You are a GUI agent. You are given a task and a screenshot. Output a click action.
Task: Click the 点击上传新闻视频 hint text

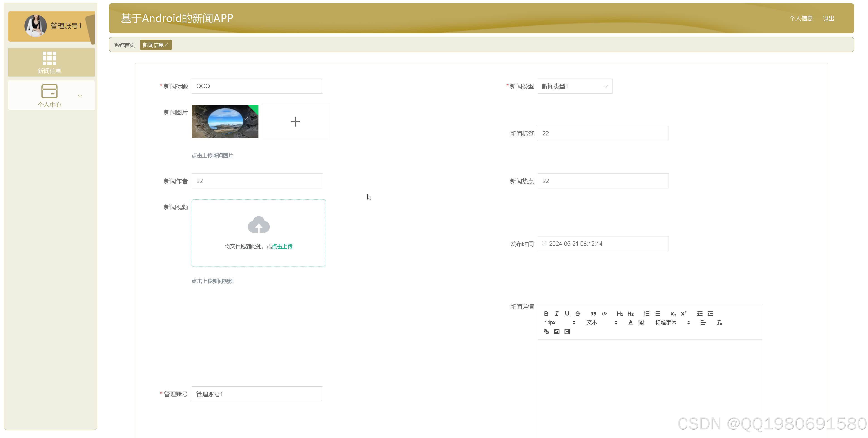coord(212,281)
